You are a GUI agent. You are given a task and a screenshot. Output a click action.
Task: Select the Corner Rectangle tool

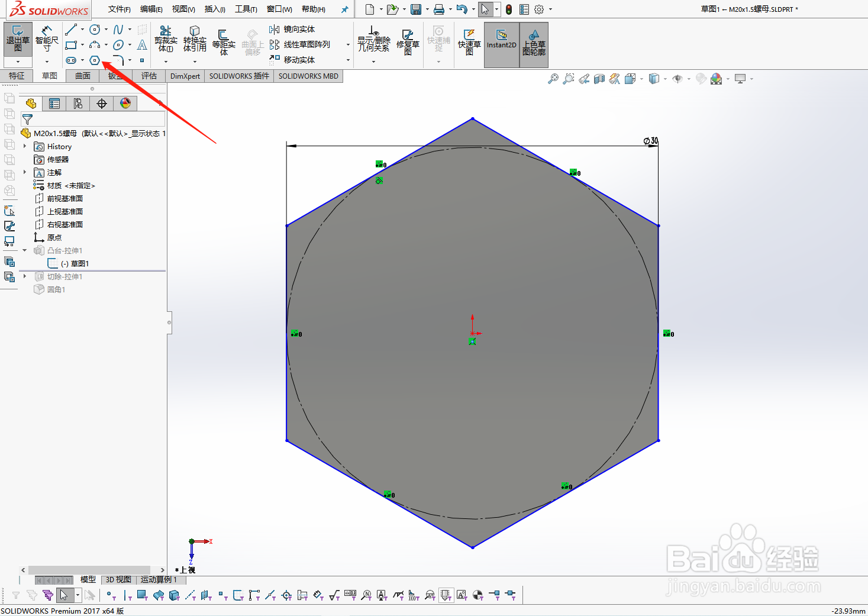(71, 45)
